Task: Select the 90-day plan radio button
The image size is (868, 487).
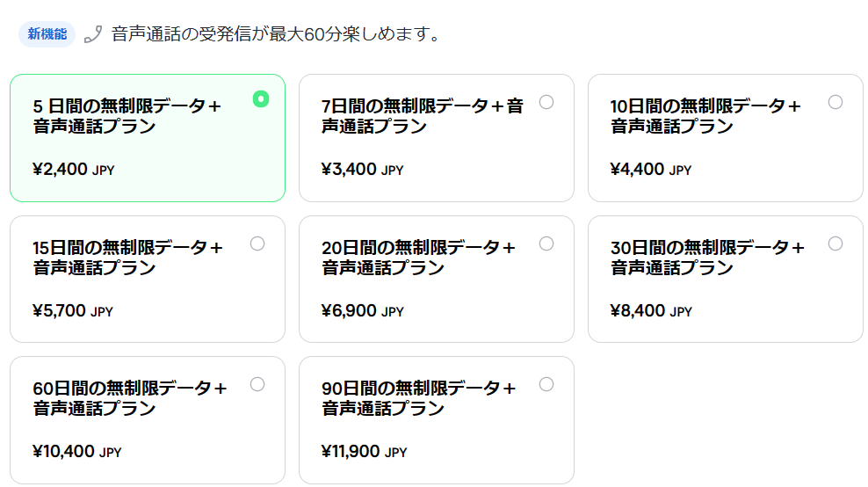Action: click(x=546, y=384)
